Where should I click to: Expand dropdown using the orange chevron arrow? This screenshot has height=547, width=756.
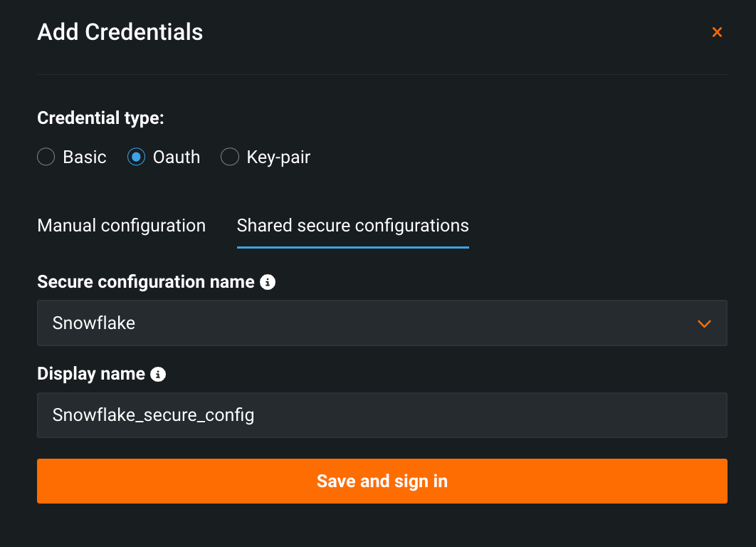click(704, 323)
